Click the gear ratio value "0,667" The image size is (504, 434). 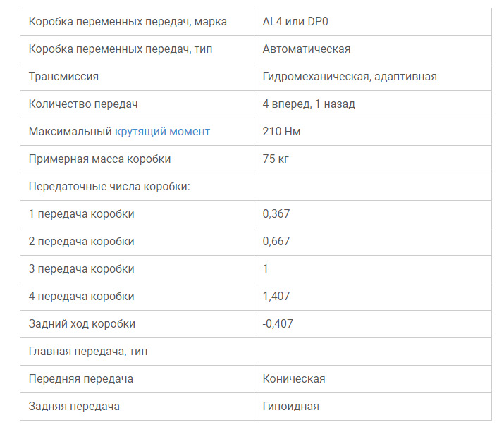coord(276,242)
